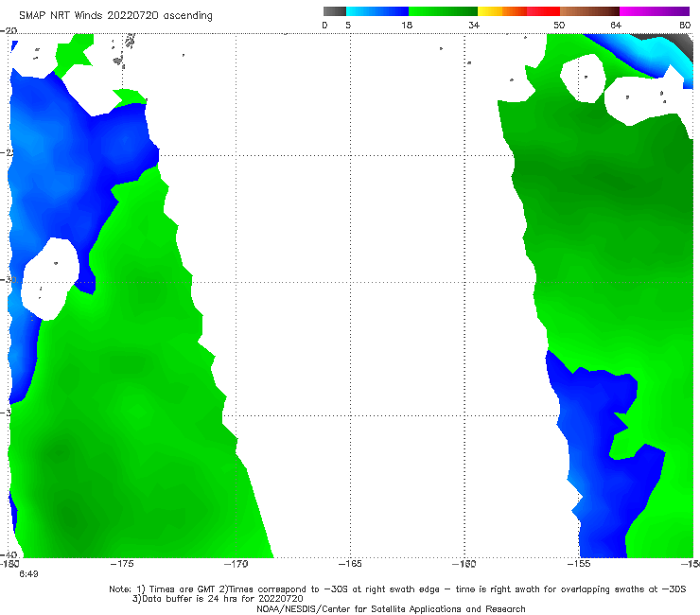Click the NOAA/NESDIS credit line
This screenshot has width=700, height=615.
pos(391,609)
